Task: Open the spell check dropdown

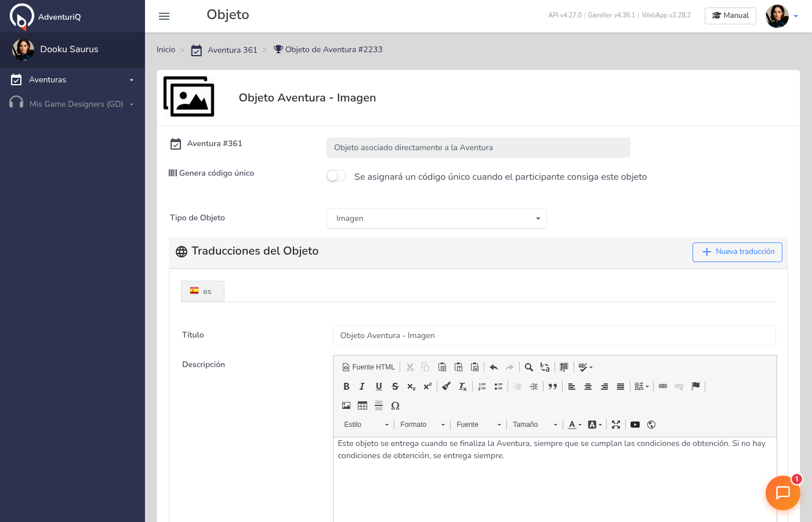Action: pyautogui.click(x=585, y=367)
